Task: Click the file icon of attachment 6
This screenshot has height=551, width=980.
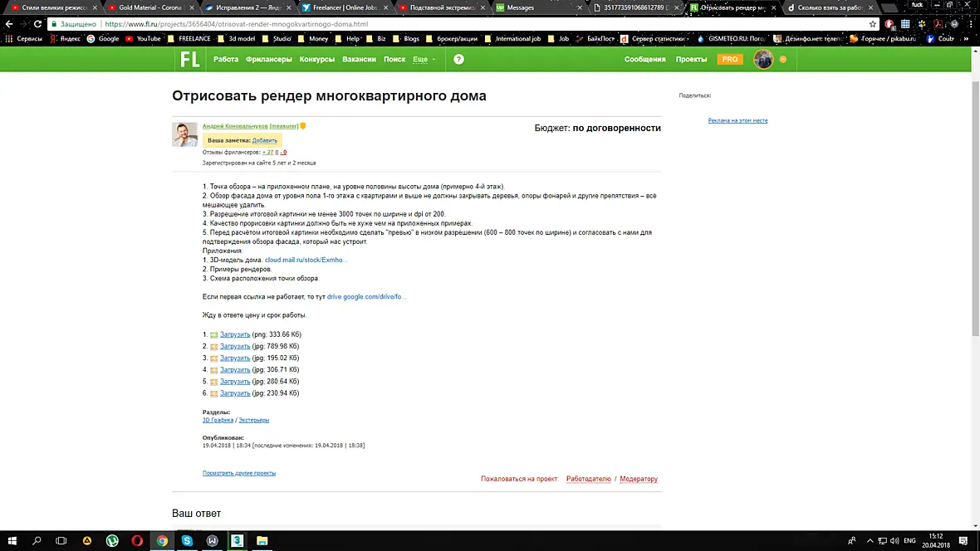Action: (213, 393)
